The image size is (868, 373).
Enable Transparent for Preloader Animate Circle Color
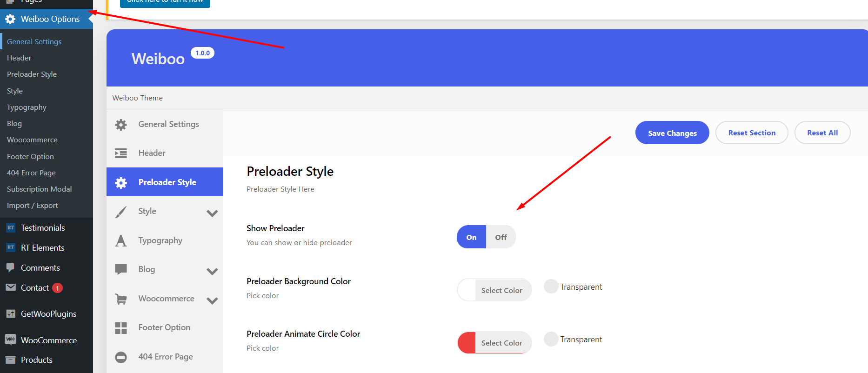[551, 339]
